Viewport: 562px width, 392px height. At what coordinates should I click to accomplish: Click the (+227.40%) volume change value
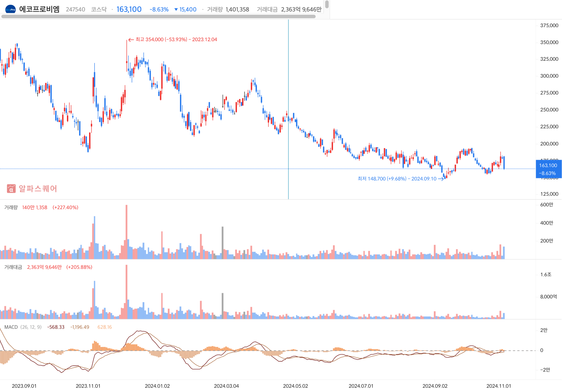click(65, 207)
